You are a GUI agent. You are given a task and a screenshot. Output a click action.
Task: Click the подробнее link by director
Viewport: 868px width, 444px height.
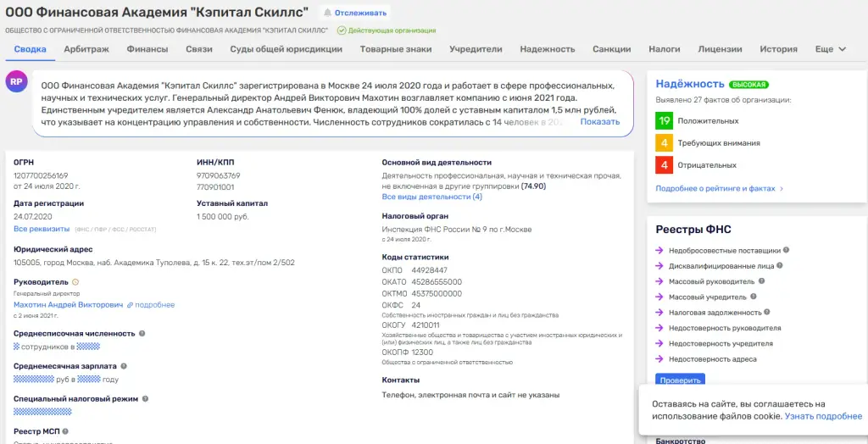pyautogui.click(x=154, y=305)
